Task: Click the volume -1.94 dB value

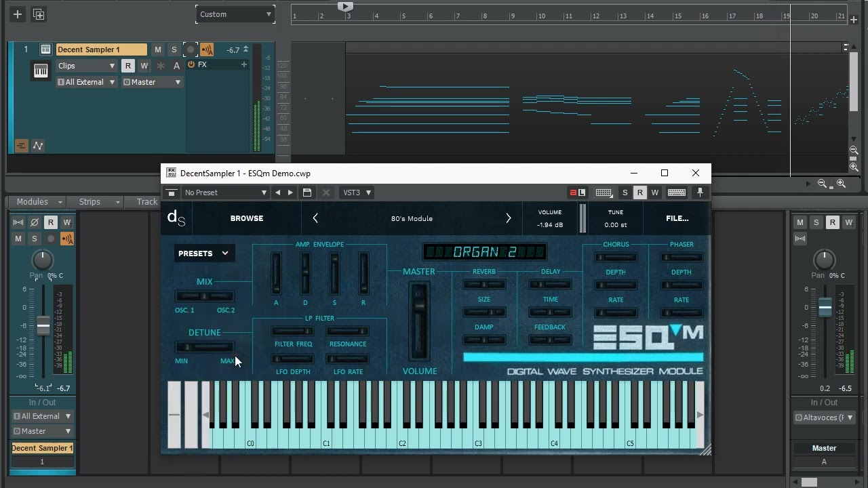Action: [x=549, y=225]
